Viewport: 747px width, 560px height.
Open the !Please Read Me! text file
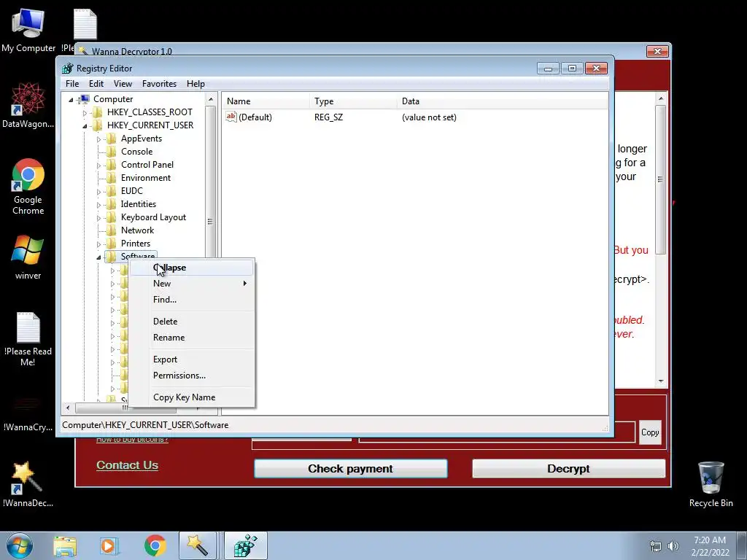click(x=28, y=339)
